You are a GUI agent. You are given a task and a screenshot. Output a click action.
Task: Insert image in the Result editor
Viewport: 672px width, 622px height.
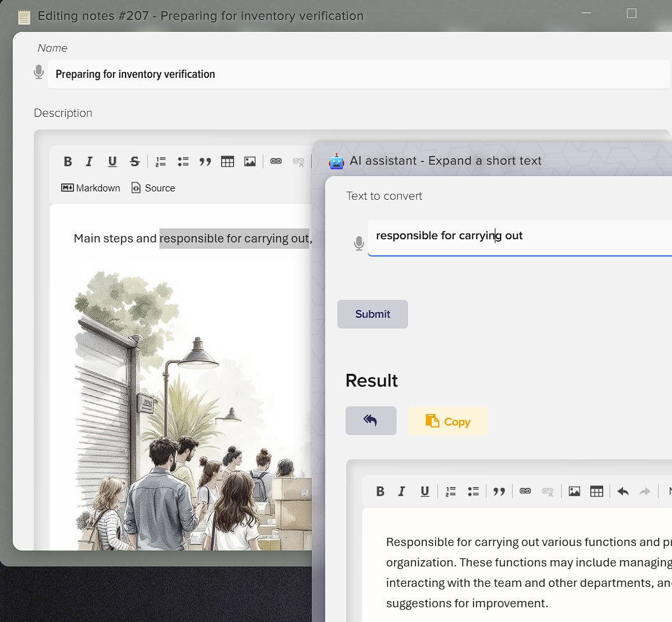[x=574, y=492]
